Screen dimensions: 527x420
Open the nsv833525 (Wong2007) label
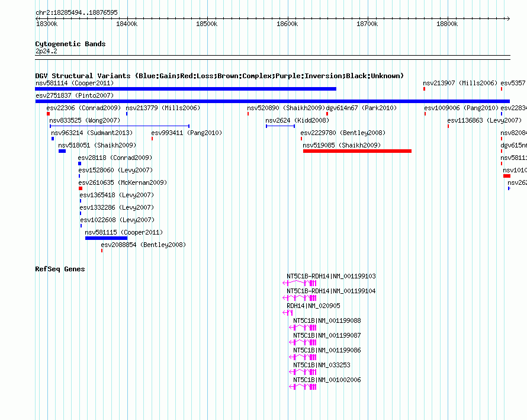tap(85, 120)
